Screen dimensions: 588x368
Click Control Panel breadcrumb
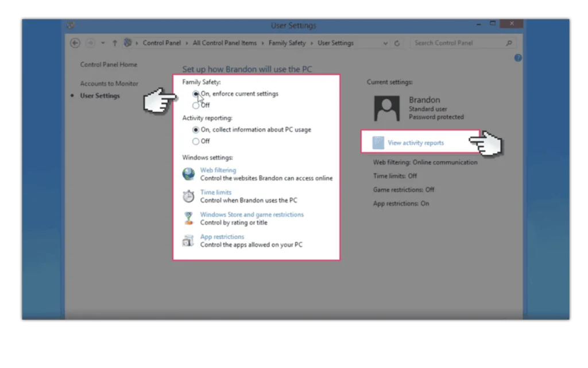click(161, 43)
